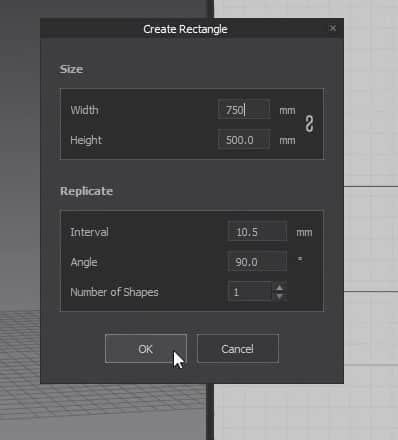Click the Width label

[84, 110]
